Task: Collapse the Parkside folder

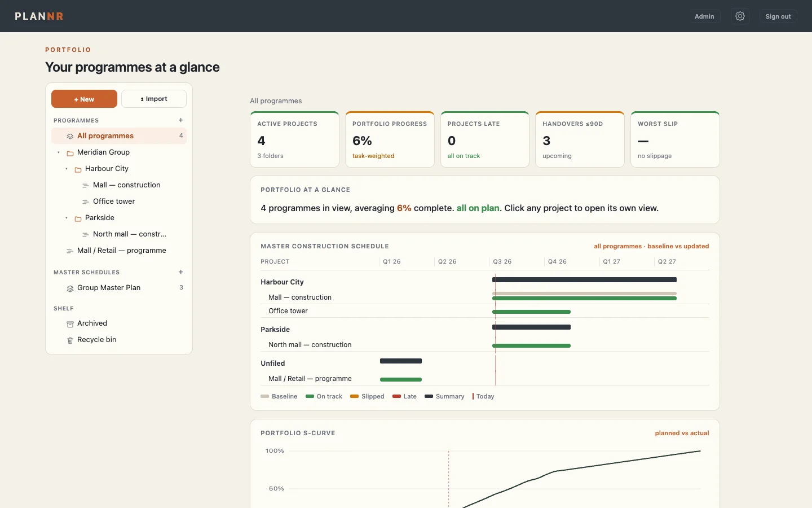Action: (67, 218)
